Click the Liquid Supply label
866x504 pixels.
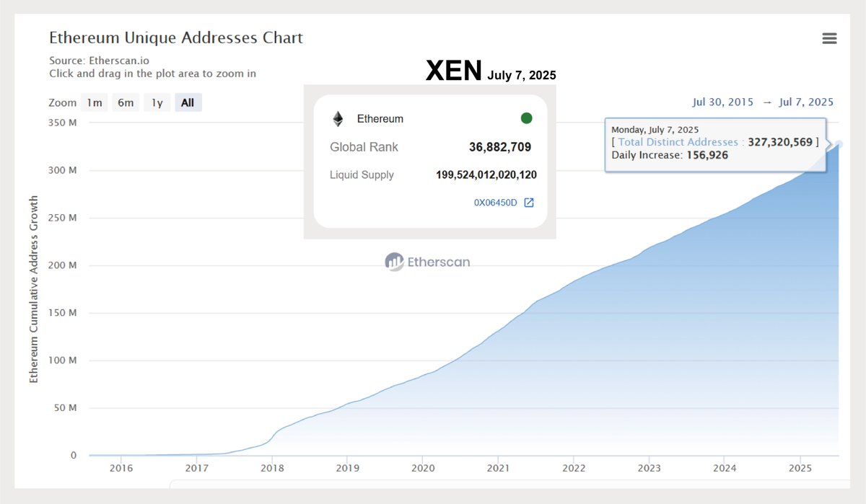[x=362, y=174]
